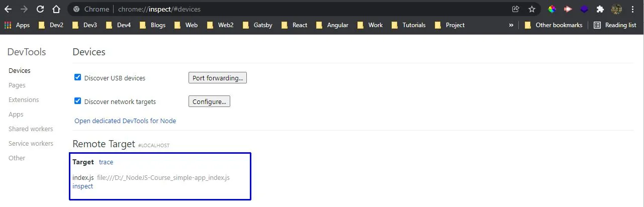Click inspect link under index.js

coord(82,186)
